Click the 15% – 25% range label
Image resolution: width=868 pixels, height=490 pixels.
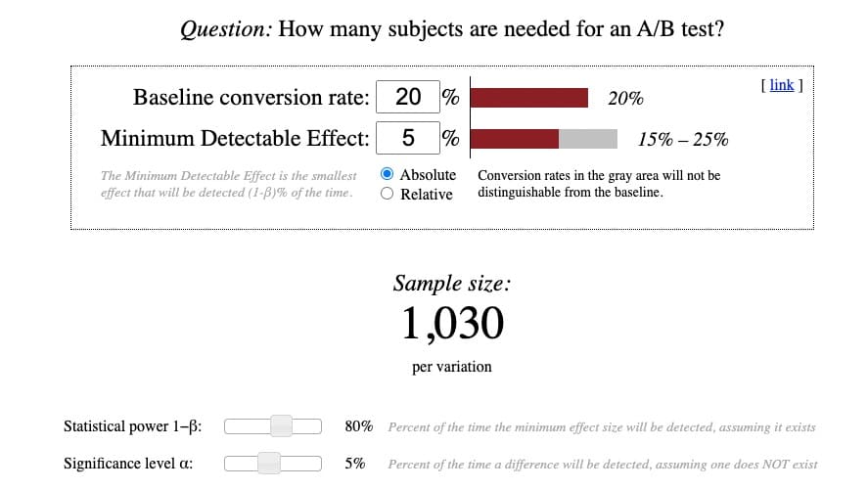(x=682, y=139)
